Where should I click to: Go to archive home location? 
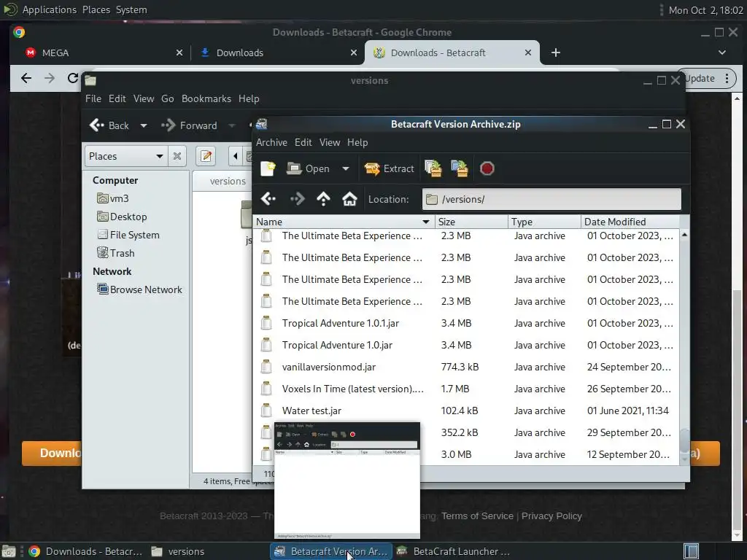[x=349, y=198]
